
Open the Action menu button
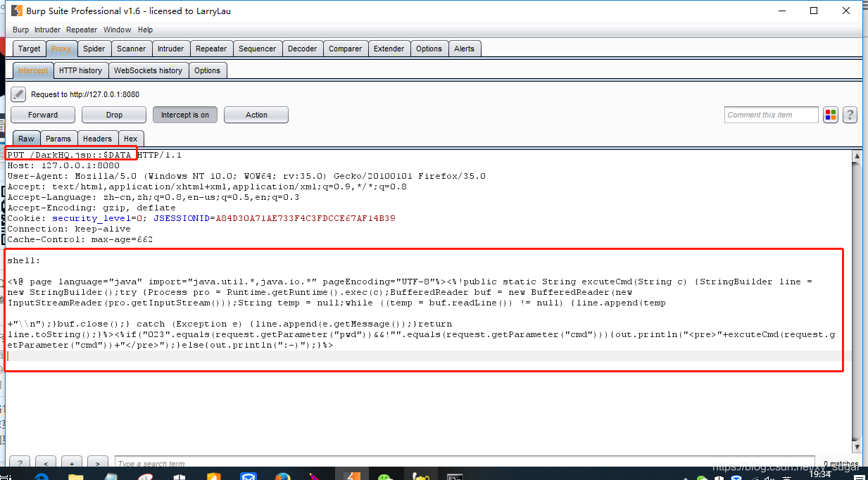point(256,115)
